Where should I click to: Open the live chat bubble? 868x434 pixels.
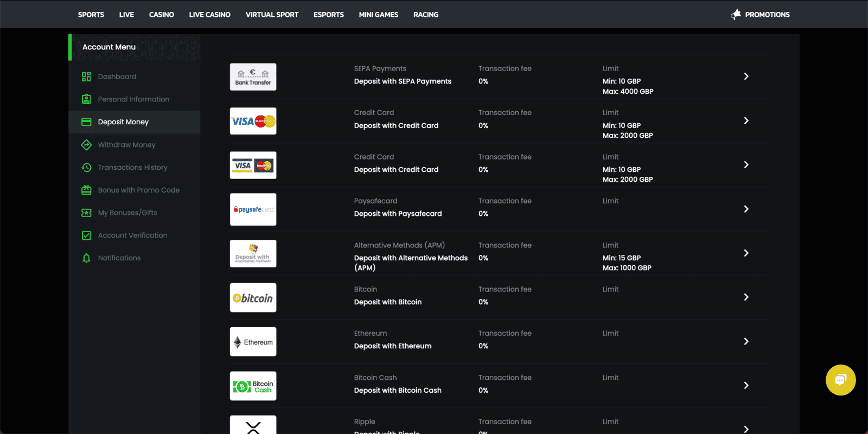pos(840,380)
